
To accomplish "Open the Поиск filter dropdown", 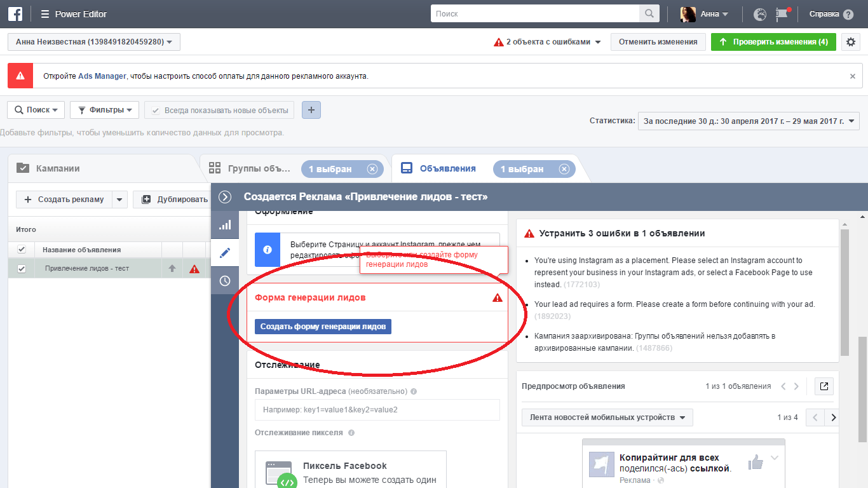I will click(36, 110).
